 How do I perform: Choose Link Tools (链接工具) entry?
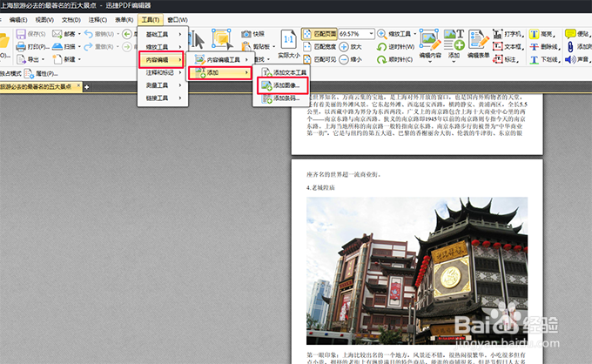point(163,98)
